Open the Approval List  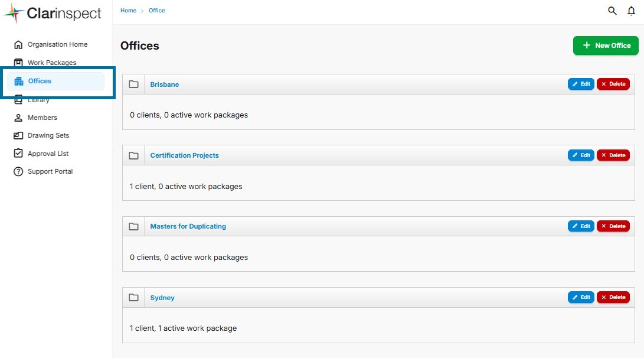(48, 154)
